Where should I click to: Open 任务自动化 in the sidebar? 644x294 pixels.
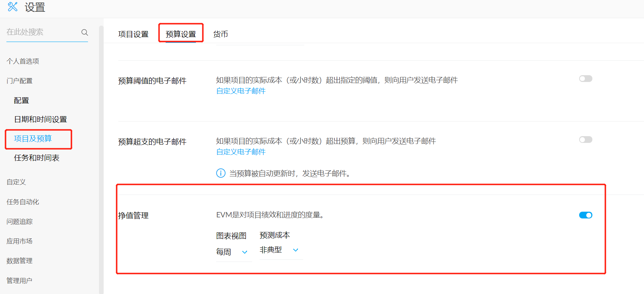(x=23, y=202)
